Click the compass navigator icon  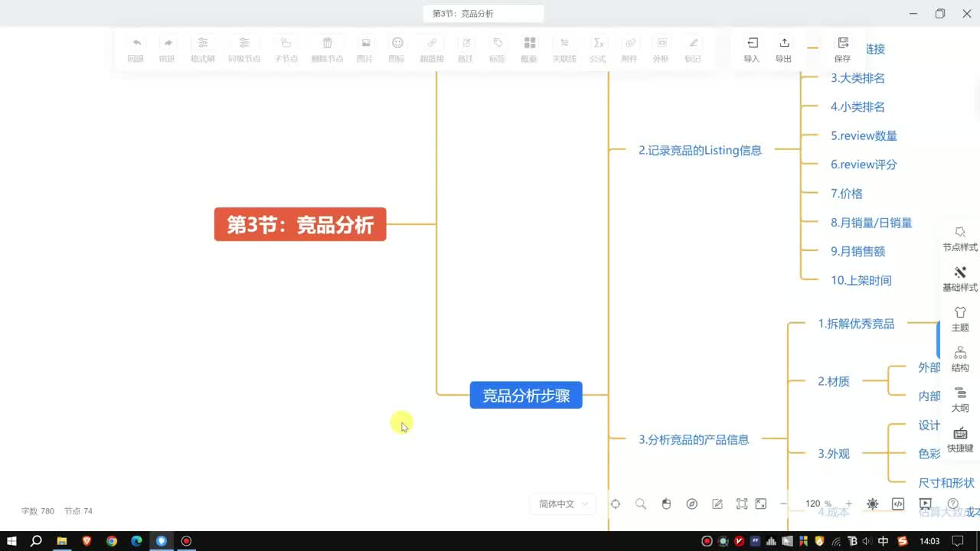692,504
